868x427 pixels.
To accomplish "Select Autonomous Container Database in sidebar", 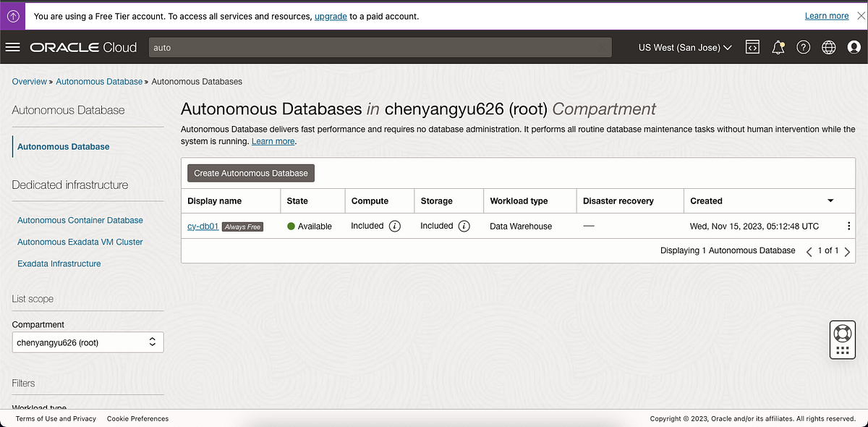I will pyautogui.click(x=80, y=220).
